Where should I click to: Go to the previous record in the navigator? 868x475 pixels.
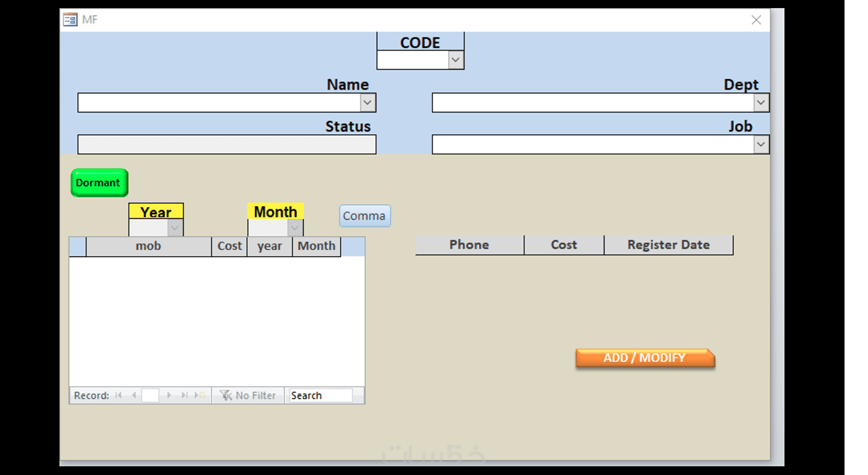(x=134, y=395)
